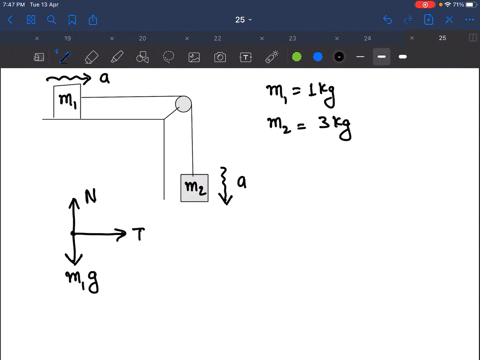Select the thinnest stroke width
The width and height of the screenshot is (480, 360).
[360, 57]
